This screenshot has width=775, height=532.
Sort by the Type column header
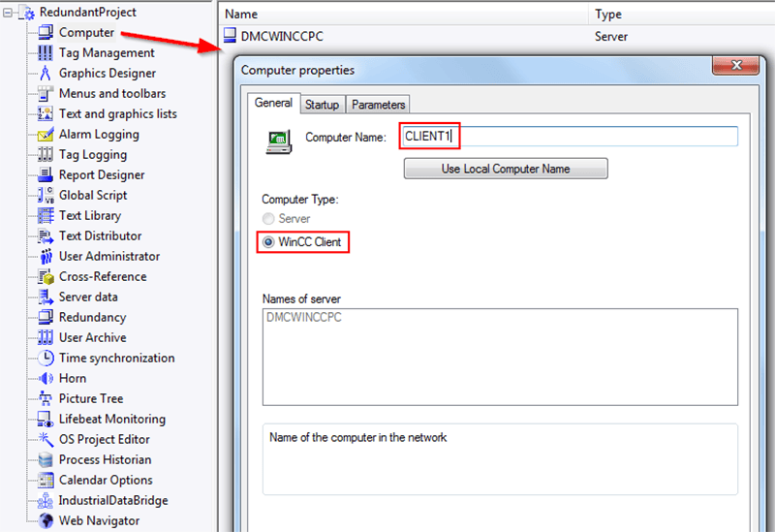(x=682, y=14)
